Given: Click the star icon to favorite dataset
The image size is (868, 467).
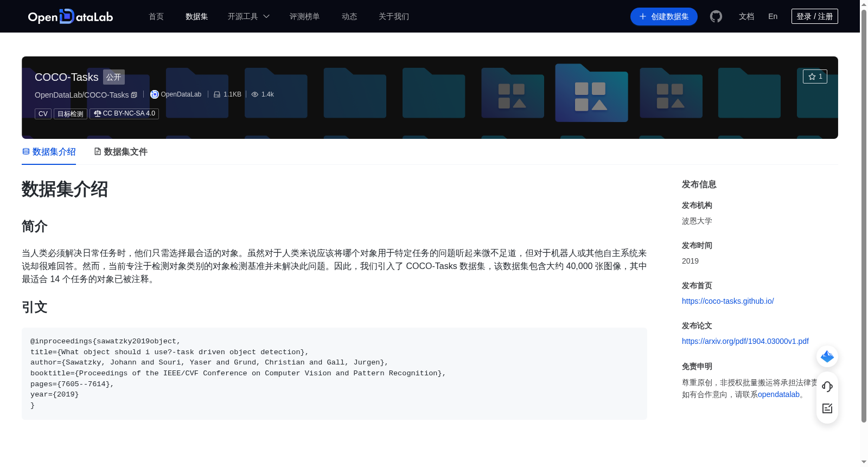Looking at the screenshot, I should point(812,76).
